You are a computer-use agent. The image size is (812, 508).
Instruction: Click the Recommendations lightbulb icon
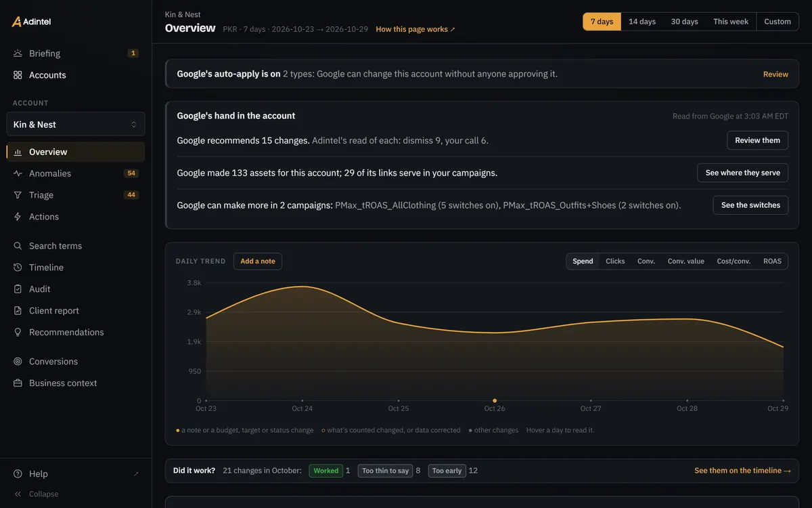pyautogui.click(x=18, y=333)
